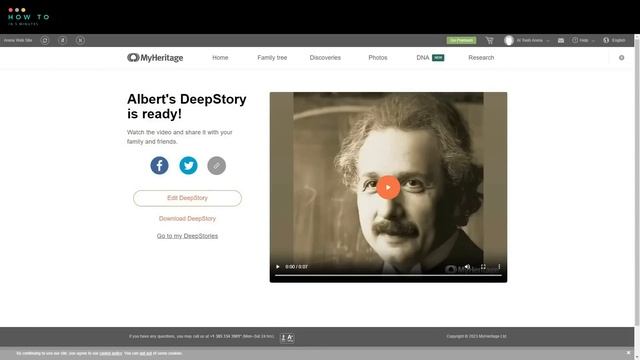
Task: Click the user profile avatar
Action: pyautogui.click(x=509, y=40)
